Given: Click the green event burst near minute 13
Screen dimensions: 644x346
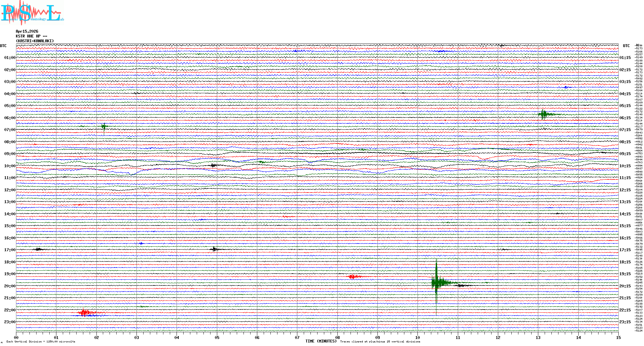Looking at the screenshot, I should pos(543,114).
